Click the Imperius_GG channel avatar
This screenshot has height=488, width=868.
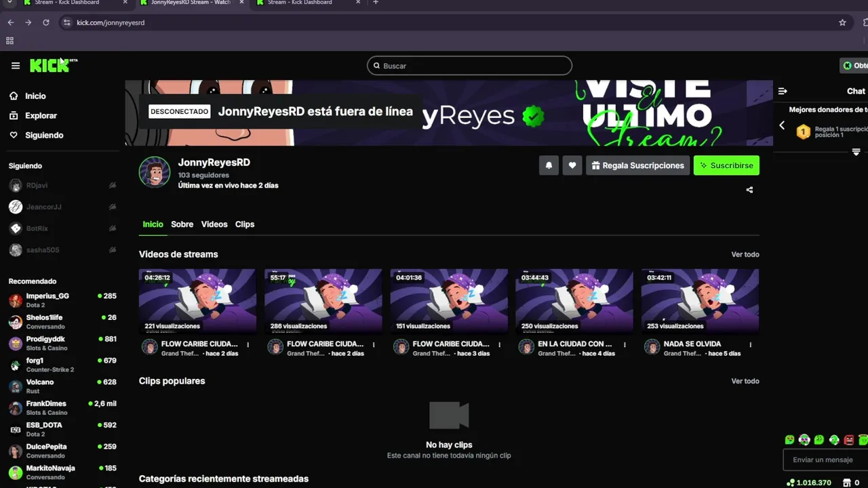(x=15, y=300)
